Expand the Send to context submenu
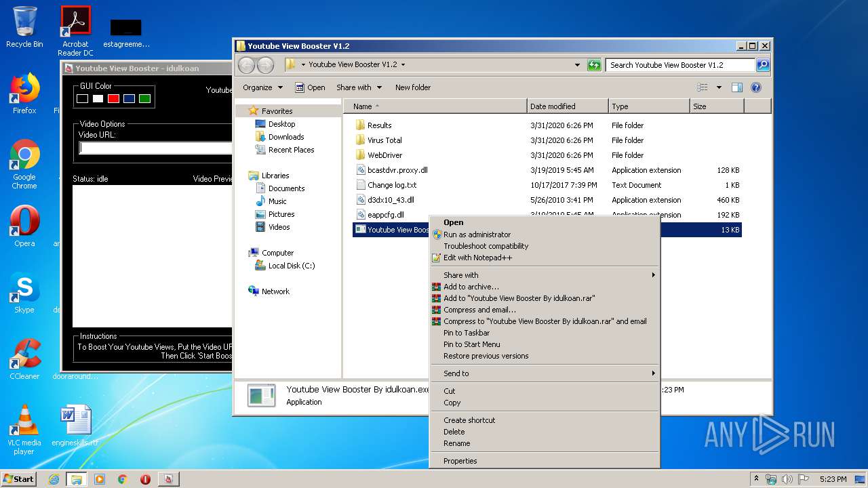 545,373
